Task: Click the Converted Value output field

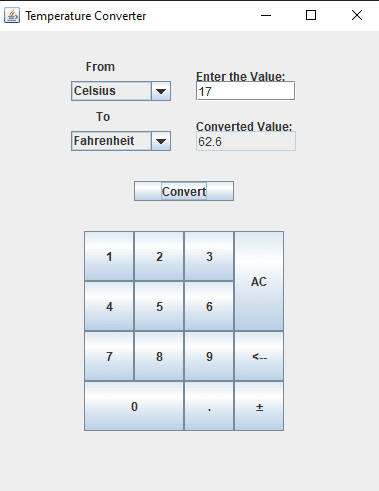Action: [x=246, y=141]
